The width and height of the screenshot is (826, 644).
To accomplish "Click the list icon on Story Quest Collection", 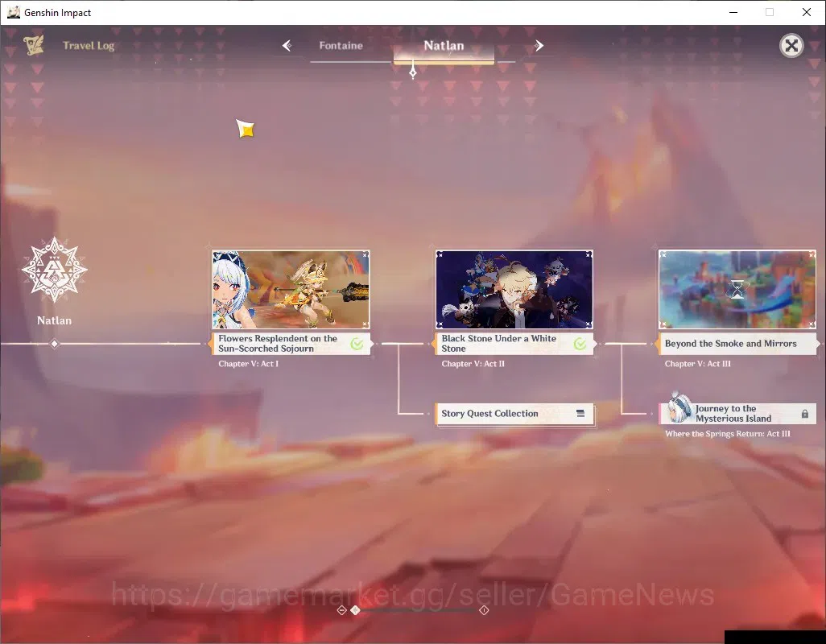I will 580,413.
